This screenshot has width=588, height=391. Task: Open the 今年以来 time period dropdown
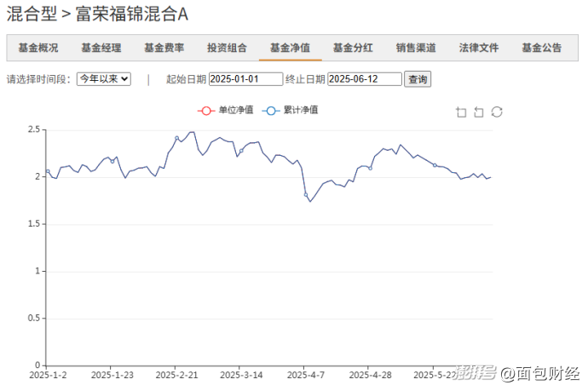tap(103, 78)
